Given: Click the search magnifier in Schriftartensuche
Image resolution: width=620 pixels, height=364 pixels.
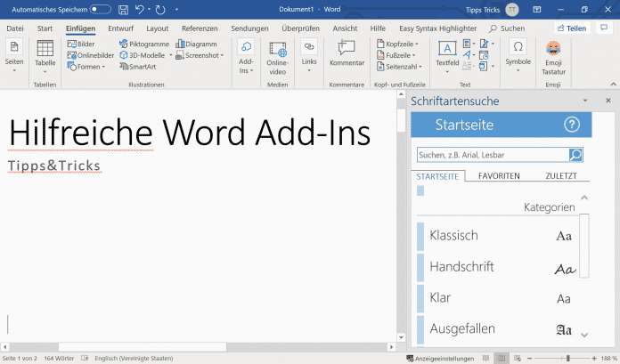Looking at the screenshot, I should coord(575,155).
